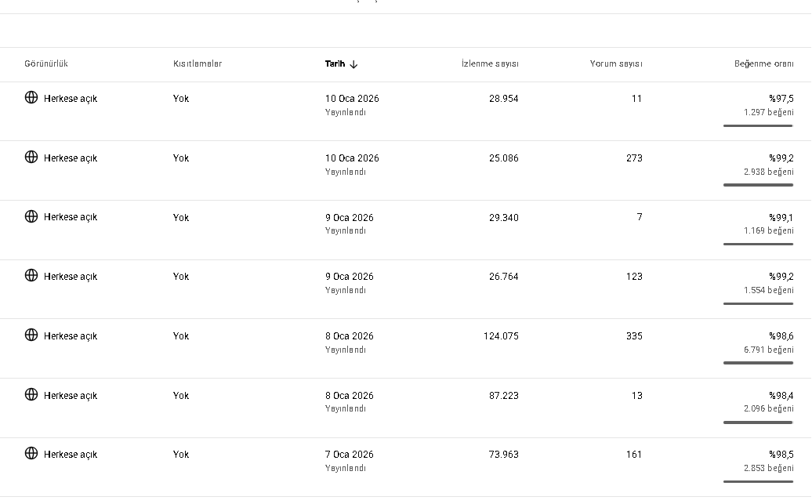Image resolution: width=812 pixels, height=504 pixels.
Task: Open comments count 335
Action: tap(634, 336)
